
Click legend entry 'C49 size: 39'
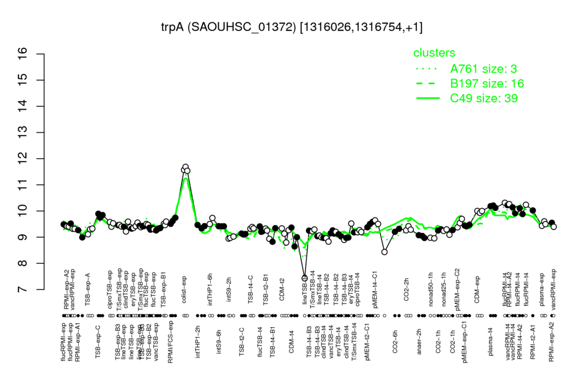tap(483, 98)
